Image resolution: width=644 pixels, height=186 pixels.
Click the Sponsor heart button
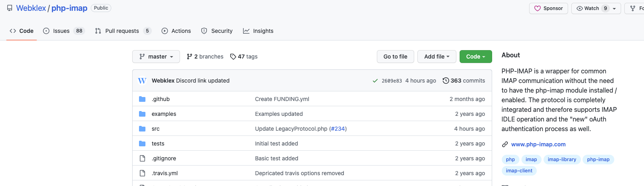548,8
